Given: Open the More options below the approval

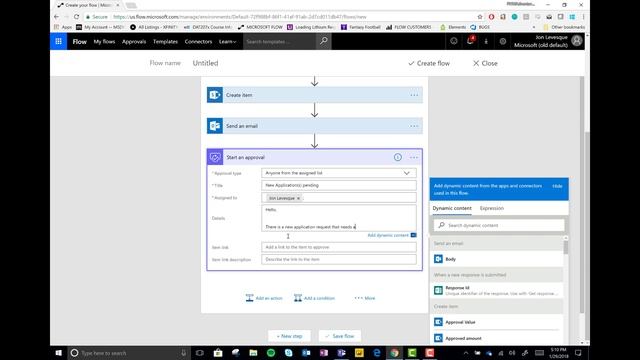Looking at the screenshot, I should point(365,298).
